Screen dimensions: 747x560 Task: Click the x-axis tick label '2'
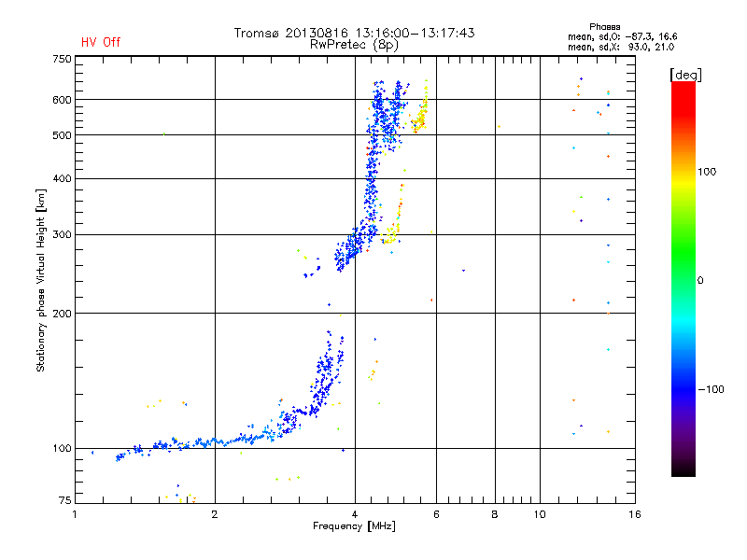(x=215, y=514)
